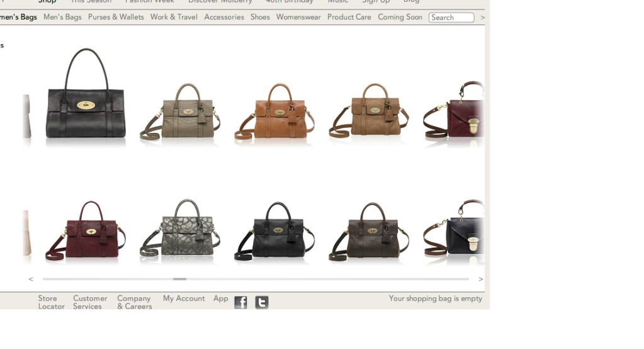This screenshot has height=349, width=644.
Task: Open Purses & Wallets category
Action: click(x=116, y=17)
